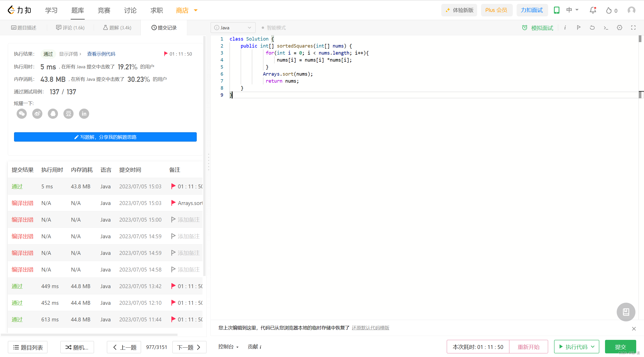This screenshot has width=644, height=357.
Task: Open Plus 会员 page
Action: (496, 10)
